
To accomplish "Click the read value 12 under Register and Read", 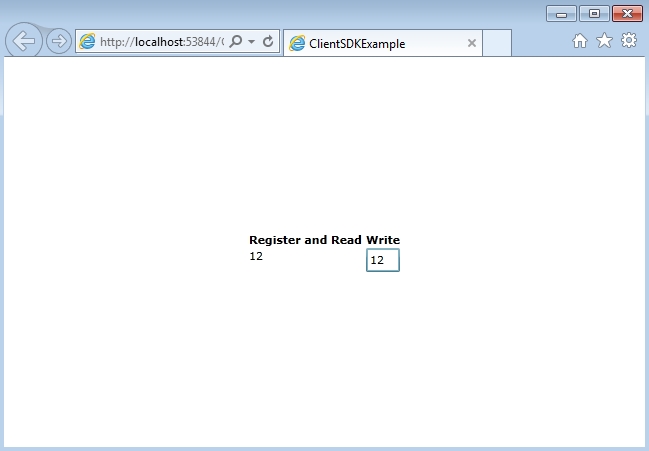I will coord(256,256).
